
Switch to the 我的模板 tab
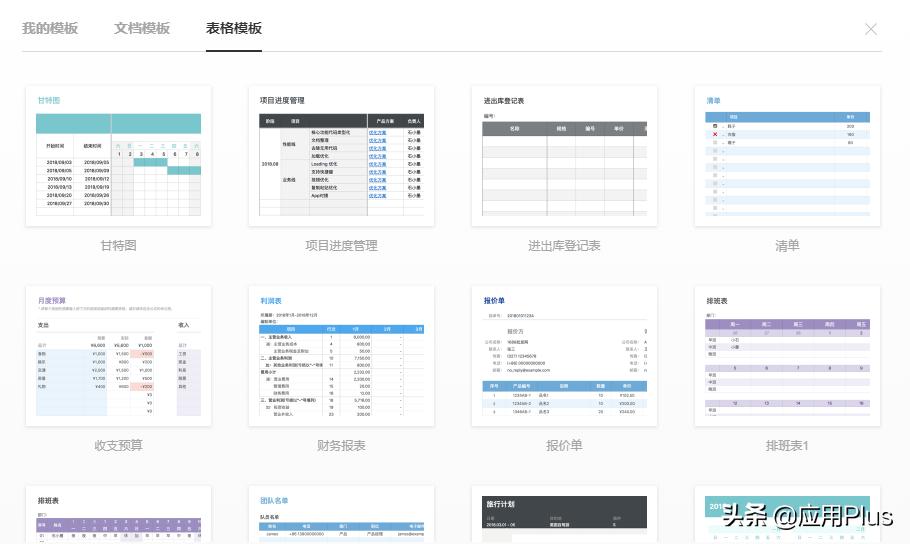point(50,28)
